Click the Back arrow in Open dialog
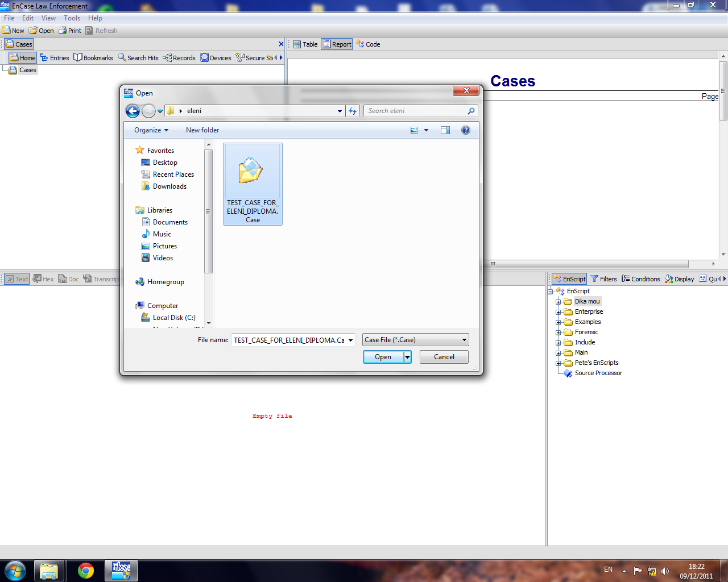The image size is (728, 582). [x=133, y=111]
